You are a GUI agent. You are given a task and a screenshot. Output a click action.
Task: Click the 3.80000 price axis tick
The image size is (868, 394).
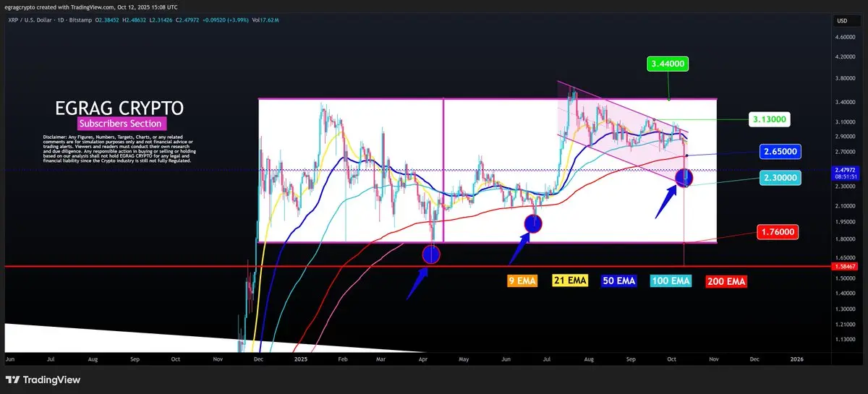(846, 78)
